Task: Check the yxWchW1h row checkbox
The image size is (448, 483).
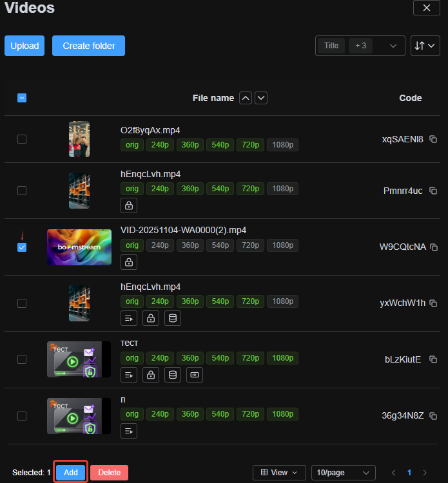Action: coord(22,303)
